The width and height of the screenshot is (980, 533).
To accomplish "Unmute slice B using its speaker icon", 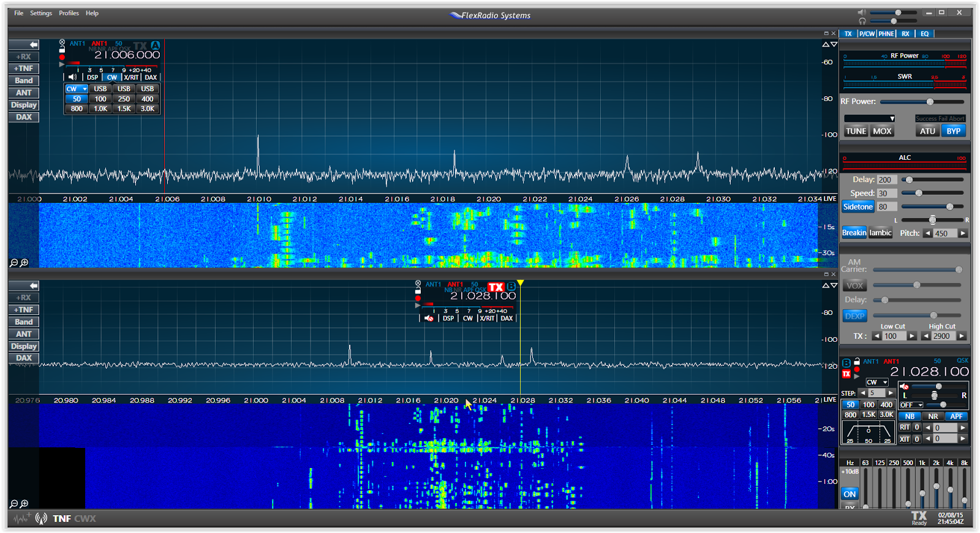I will pos(429,318).
